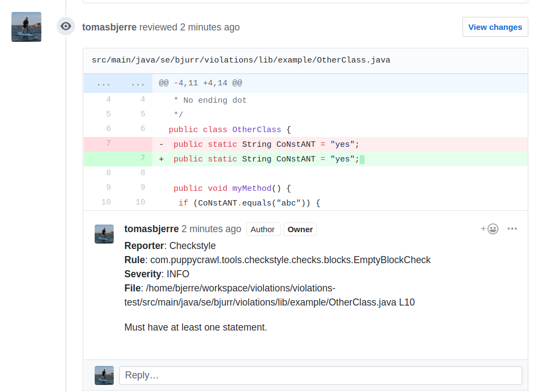549x392 pixels.
Task: Click the File path ending in OtherClass.java L10
Action: (x=269, y=295)
